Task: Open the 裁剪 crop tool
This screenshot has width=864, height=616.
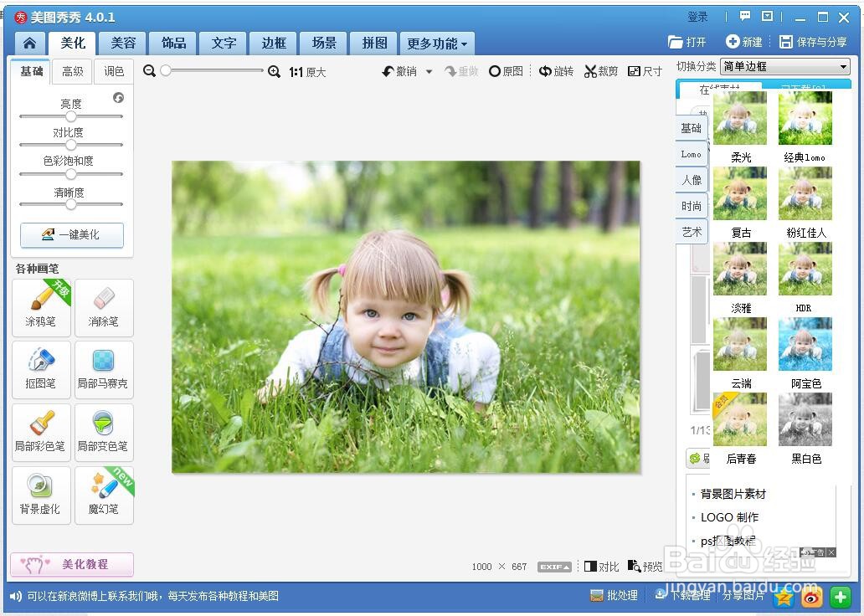Action: [602, 71]
